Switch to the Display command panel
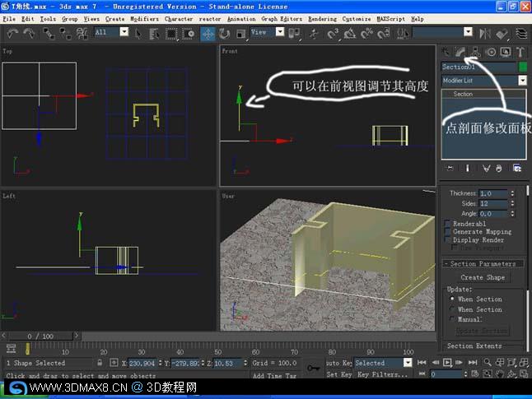Image resolution: width=532 pixels, height=399 pixels. click(x=506, y=52)
